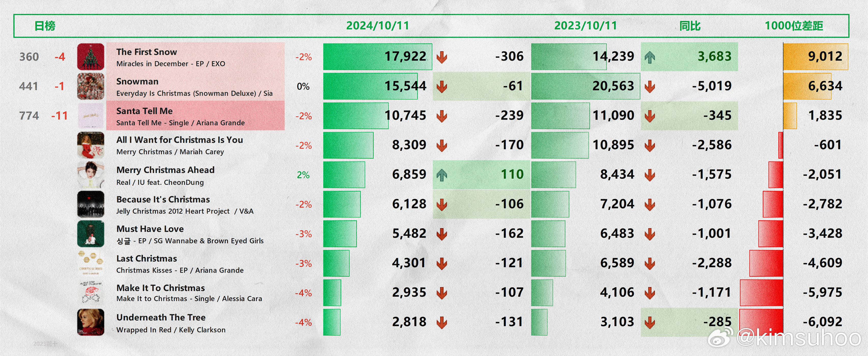Click the red down arrow next to 3,103
This screenshot has width=868, height=356.
pos(650,323)
